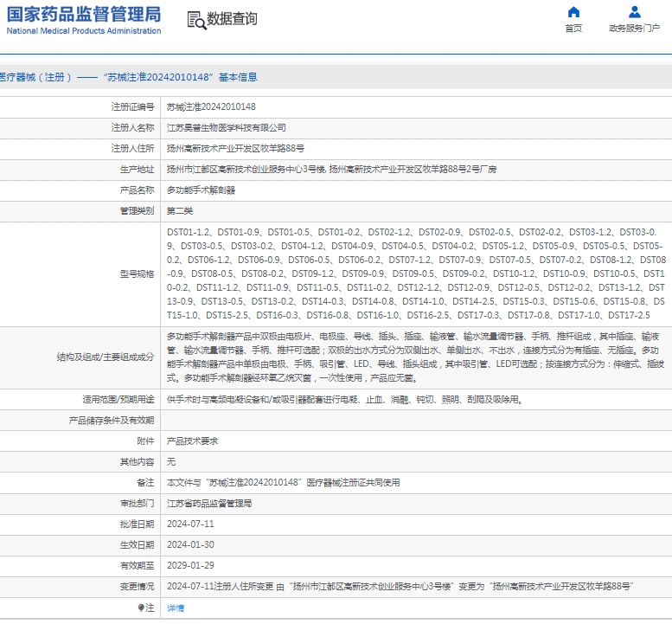Screen dimensions: 672x624
Task: Select the 变更情况 label
Action: pyautogui.click(x=137, y=587)
